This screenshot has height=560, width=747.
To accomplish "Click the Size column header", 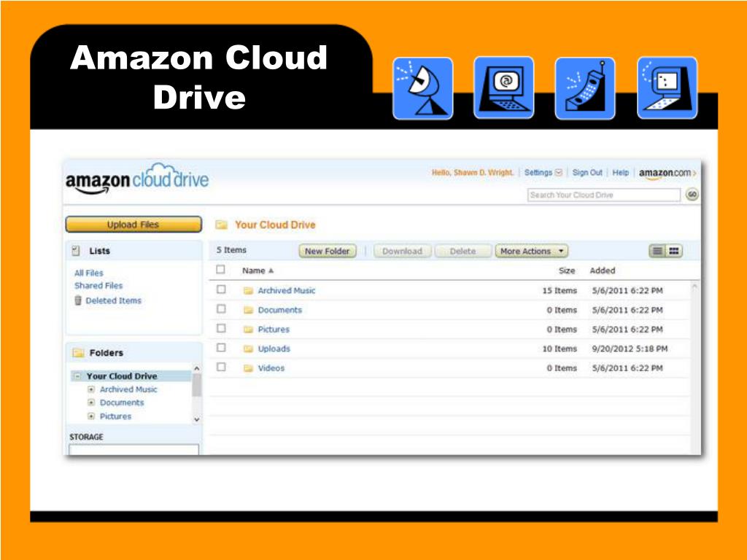I will (567, 271).
